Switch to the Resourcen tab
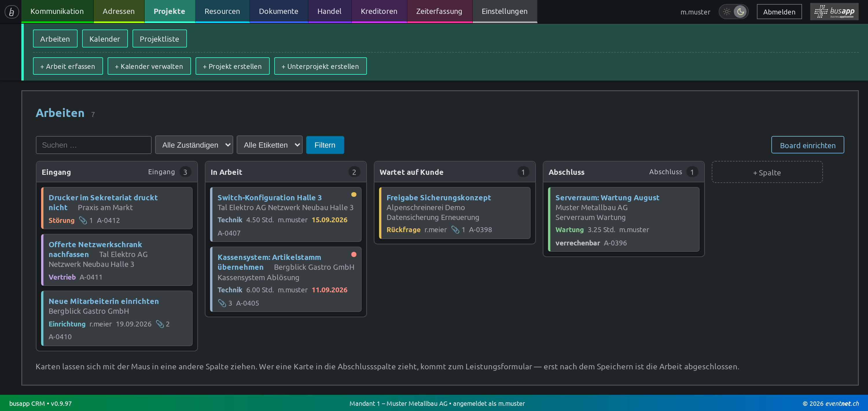 222,12
